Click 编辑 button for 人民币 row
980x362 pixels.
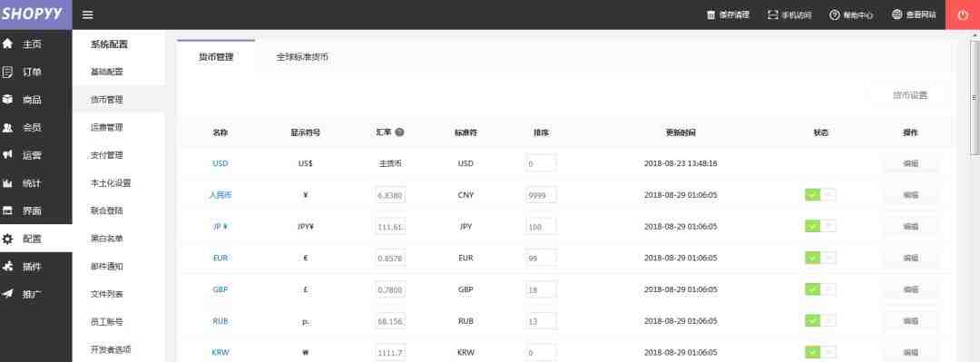point(911,195)
